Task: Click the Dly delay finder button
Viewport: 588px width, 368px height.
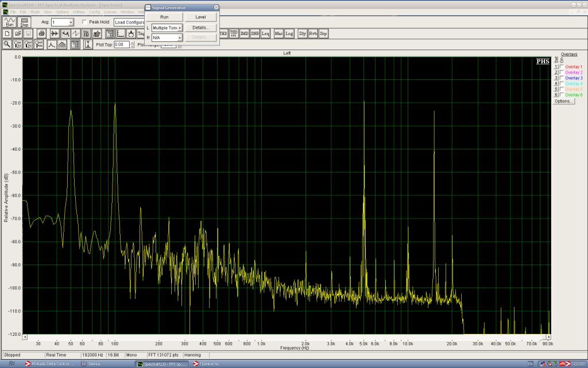Action: (302, 34)
